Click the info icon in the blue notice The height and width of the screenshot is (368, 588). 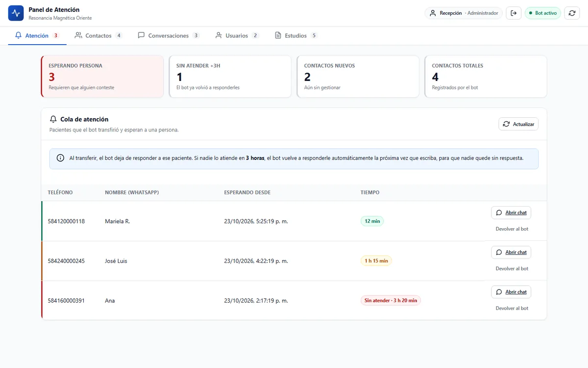60,158
